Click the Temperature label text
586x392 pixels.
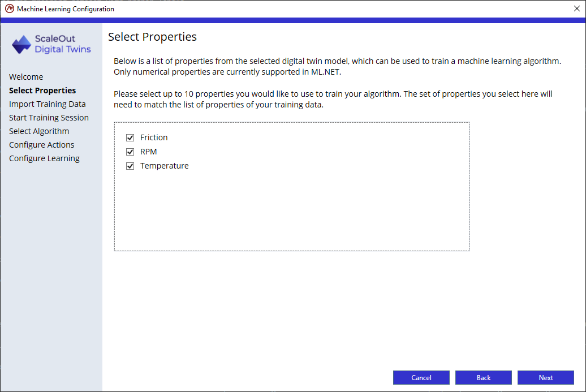(x=165, y=166)
